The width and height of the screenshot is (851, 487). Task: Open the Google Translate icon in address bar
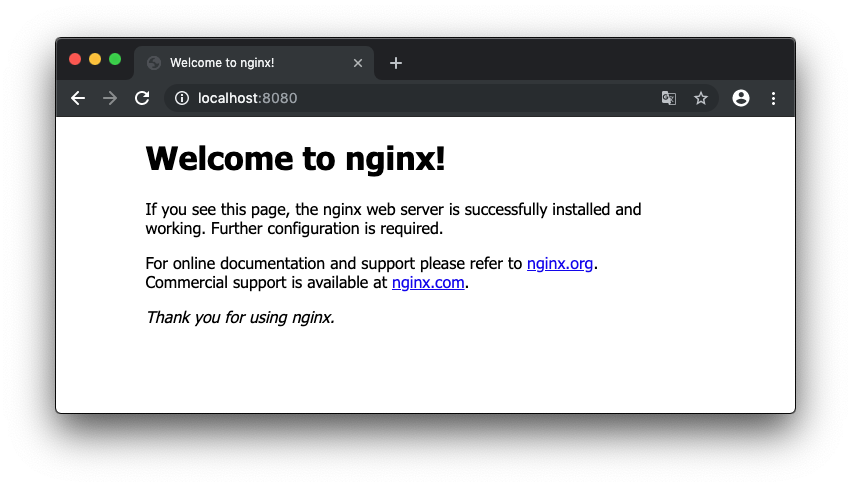tap(669, 98)
